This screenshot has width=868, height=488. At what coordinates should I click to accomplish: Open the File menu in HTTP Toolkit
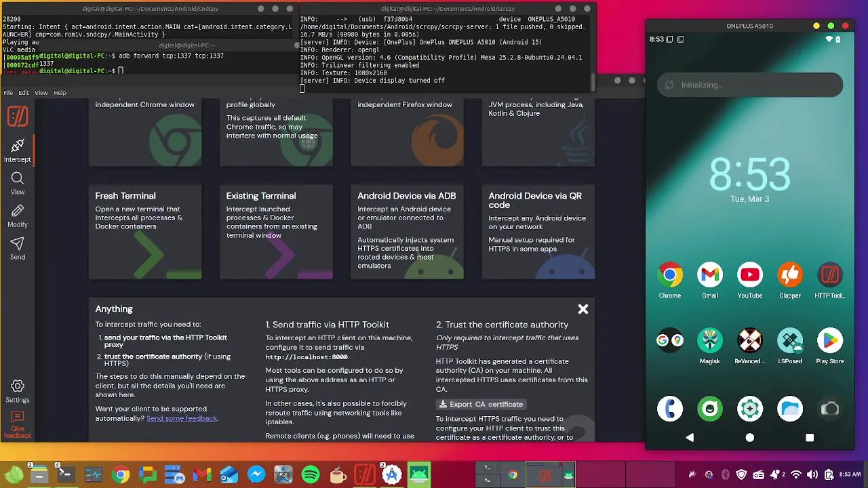click(8, 93)
